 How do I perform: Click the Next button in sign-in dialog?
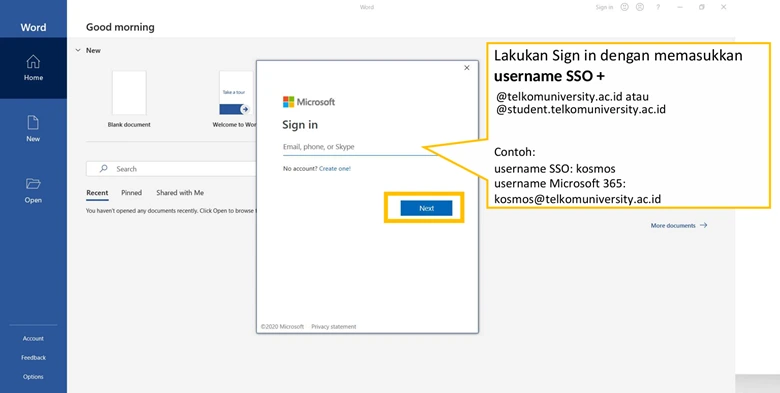point(426,208)
